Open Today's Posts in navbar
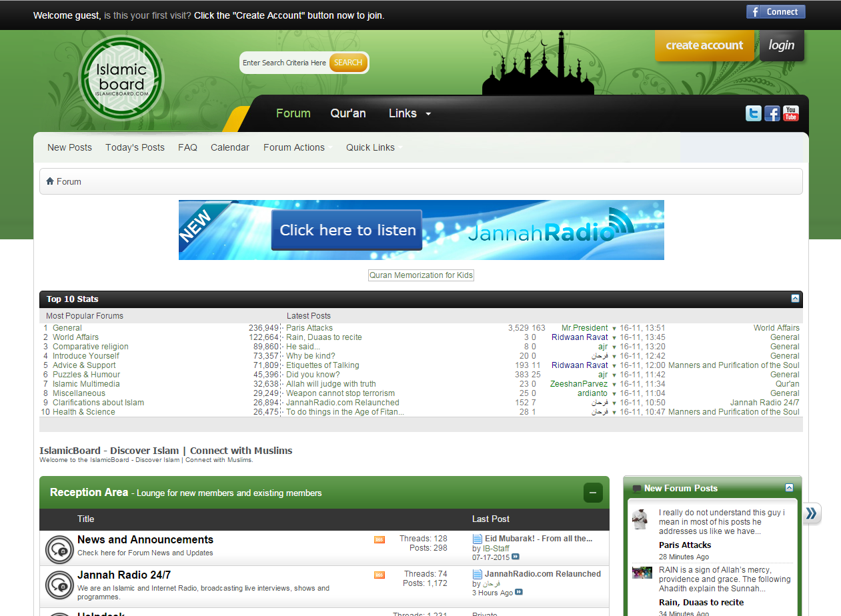Image resolution: width=841 pixels, height=616 pixels. (x=135, y=147)
